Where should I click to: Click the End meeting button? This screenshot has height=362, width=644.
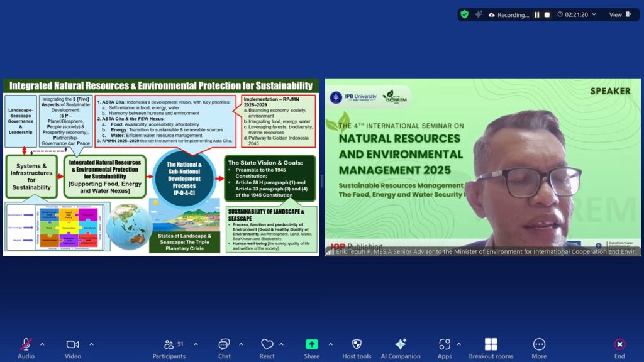tap(619, 345)
